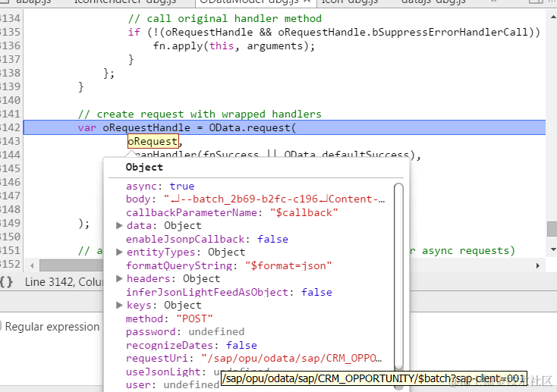Image resolution: width=557 pixels, height=392 pixels.
Task: Click line number ending 143 in gutter
Action: (x=11, y=141)
